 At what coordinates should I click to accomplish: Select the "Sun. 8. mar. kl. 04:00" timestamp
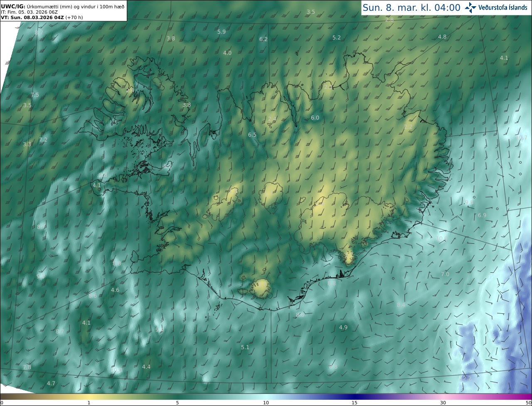tap(411, 7)
